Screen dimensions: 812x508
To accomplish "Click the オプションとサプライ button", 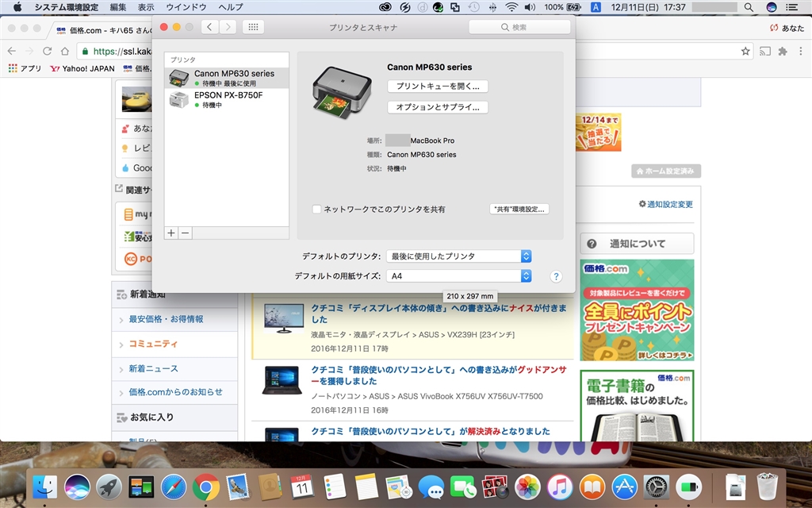I will pyautogui.click(x=438, y=106).
